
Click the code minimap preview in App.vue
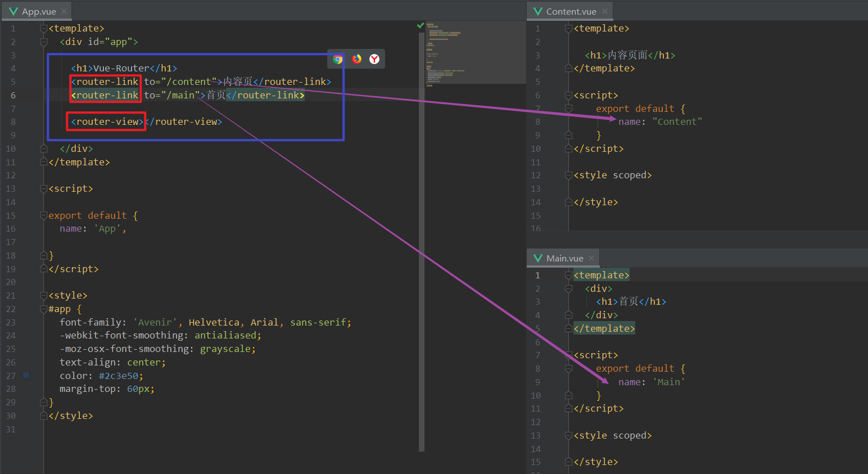coord(475,53)
